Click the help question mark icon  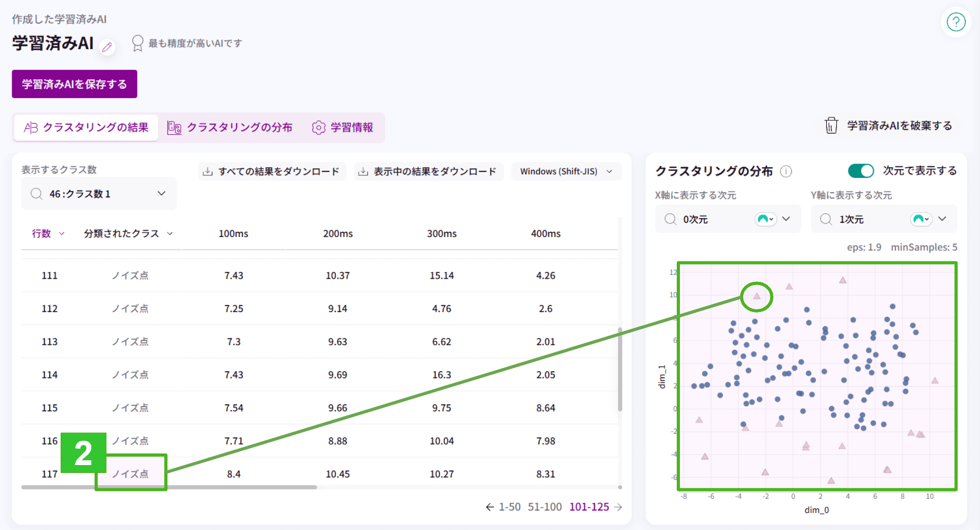tap(956, 22)
